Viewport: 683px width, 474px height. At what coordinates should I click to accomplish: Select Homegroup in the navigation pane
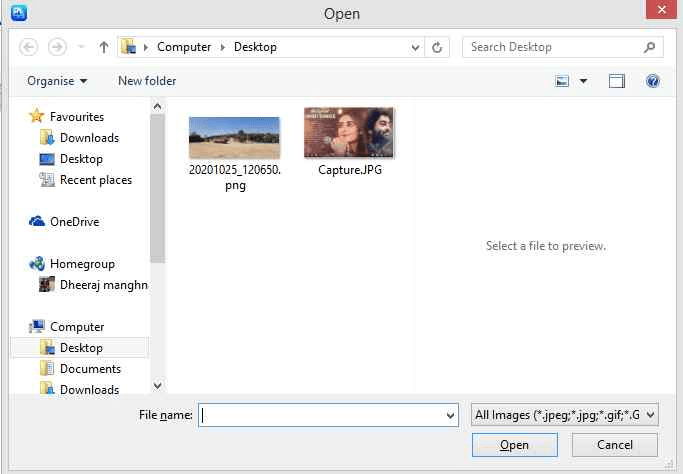click(x=82, y=264)
